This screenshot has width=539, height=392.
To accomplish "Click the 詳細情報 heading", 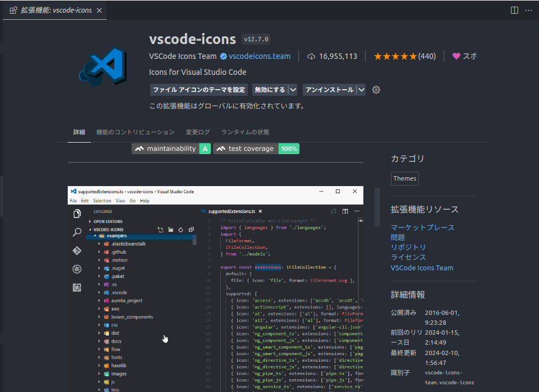I will (407, 295).
